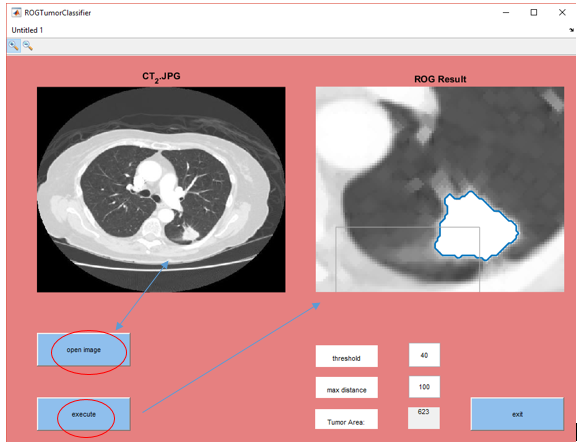Close the ROGTumorClassifier window

pyautogui.click(x=562, y=13)
